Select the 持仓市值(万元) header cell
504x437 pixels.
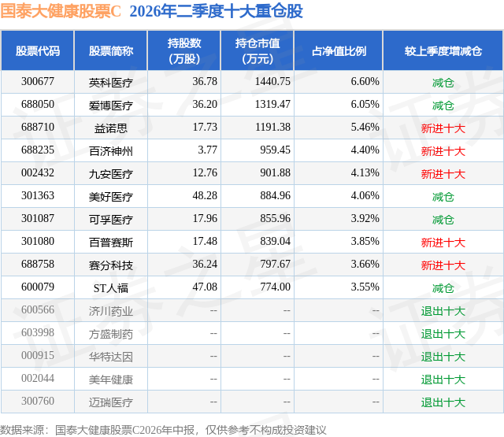[x=258, y=50]
